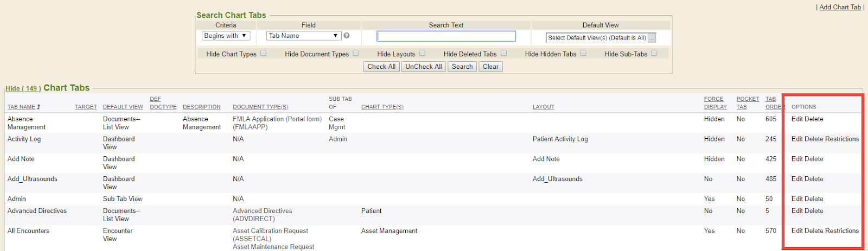Click the help icon beside Field dropdown
The height and width of the screenshot is (251, 868).
(x=347, y=36)
